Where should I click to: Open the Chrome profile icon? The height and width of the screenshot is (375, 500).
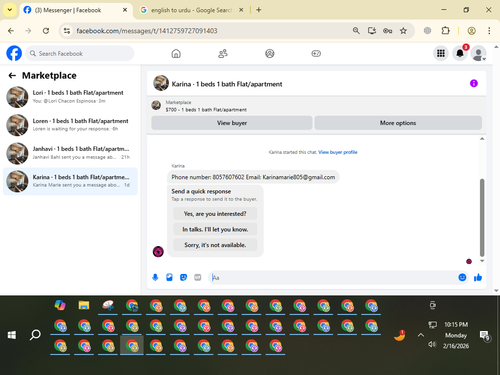point(471,31)
